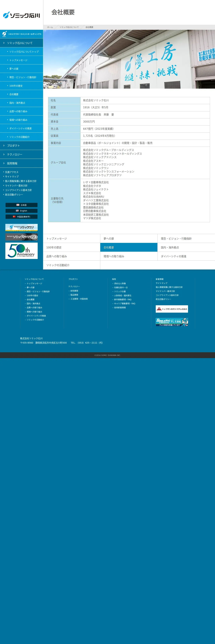The image size is (215, 644).
Task: Open 環境への取り組み tab in bottom grid
Action: click(129, 256)
